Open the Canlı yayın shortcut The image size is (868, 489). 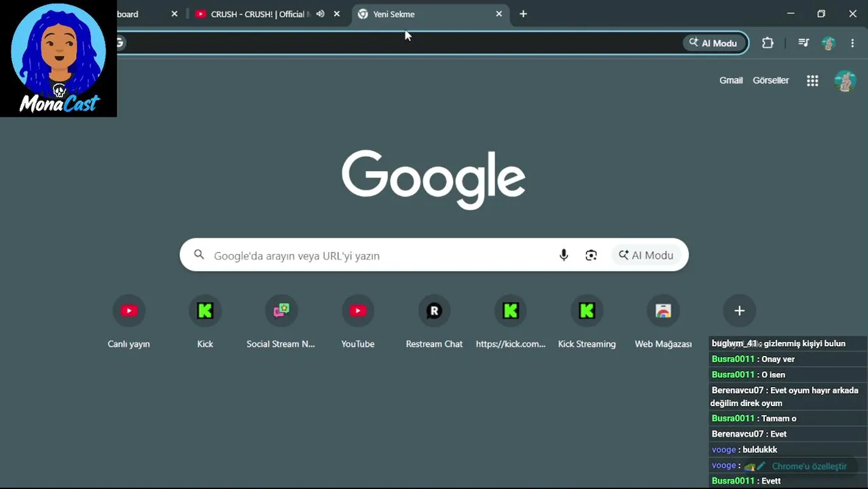coord(128,323)
